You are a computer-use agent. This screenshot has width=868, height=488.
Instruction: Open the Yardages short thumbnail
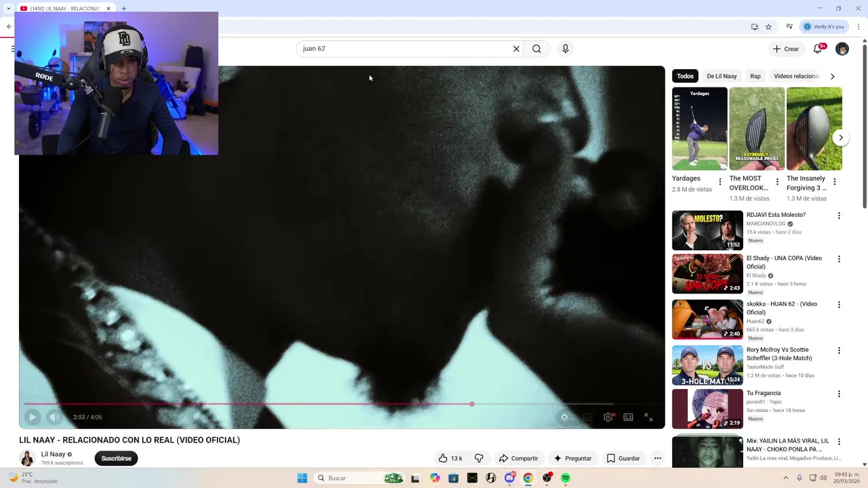click(x=699, y=129)
